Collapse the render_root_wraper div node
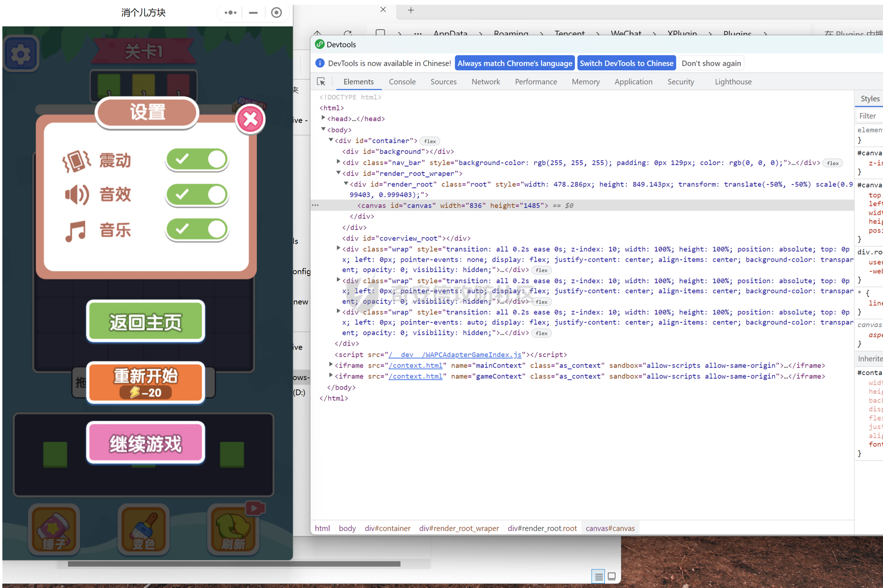The height and width of the screenshot is (588, 883). coord(338,173)
